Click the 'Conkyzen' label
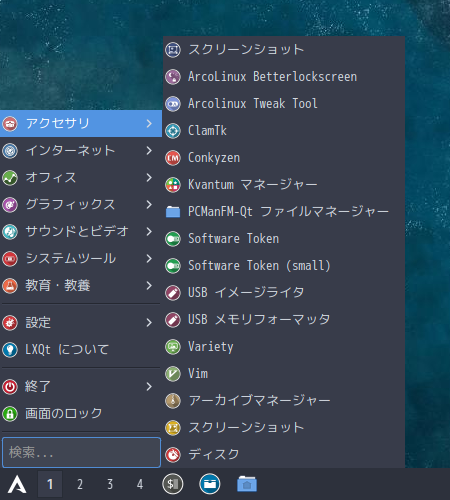This screenshot has width=450, height=500. coord(214,158)
